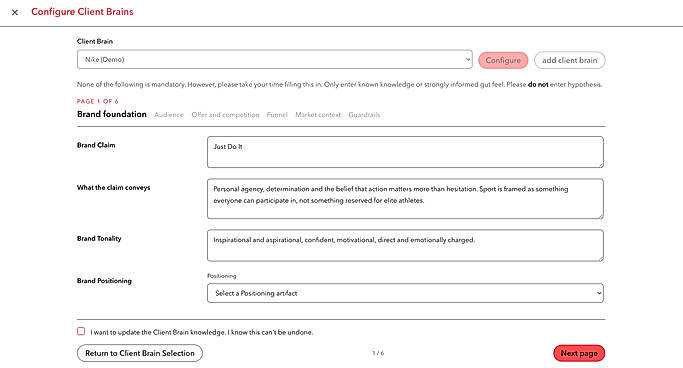
Task: Click the PAGE 1 OF 6 label
Action: 98,101
